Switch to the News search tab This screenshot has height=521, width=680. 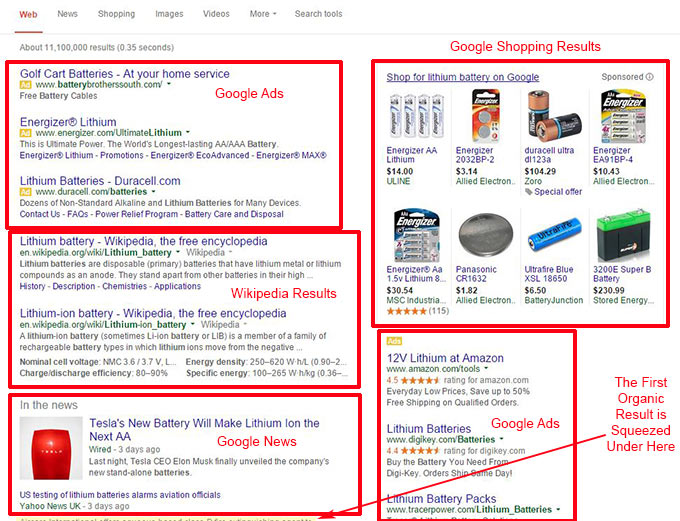(67, 14)
